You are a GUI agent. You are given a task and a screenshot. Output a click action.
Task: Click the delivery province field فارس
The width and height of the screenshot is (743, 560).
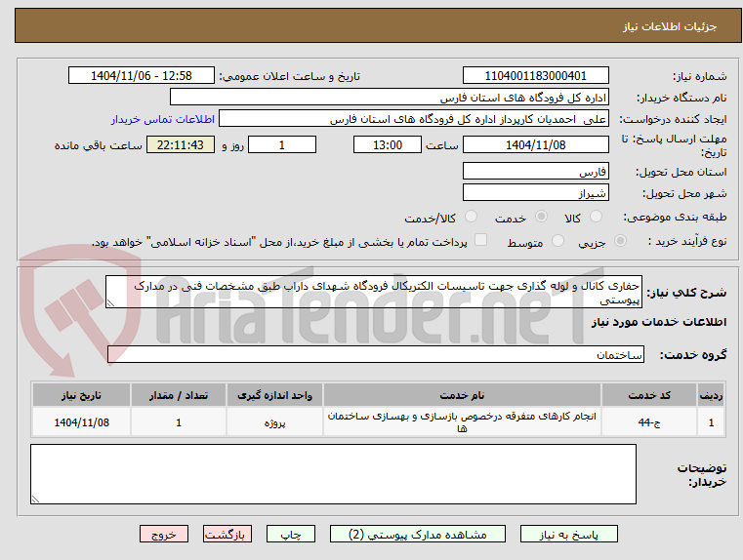tap(535, 171)
